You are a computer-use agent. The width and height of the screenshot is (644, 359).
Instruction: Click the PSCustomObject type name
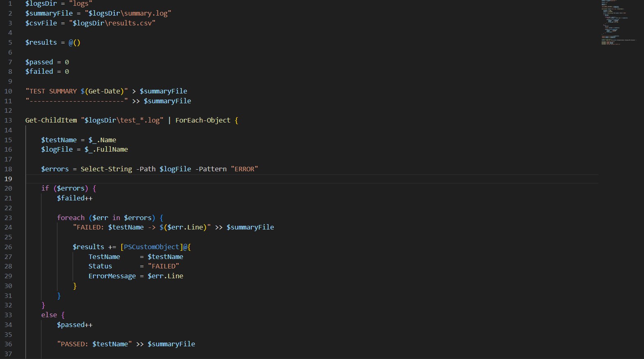(151, 247)
